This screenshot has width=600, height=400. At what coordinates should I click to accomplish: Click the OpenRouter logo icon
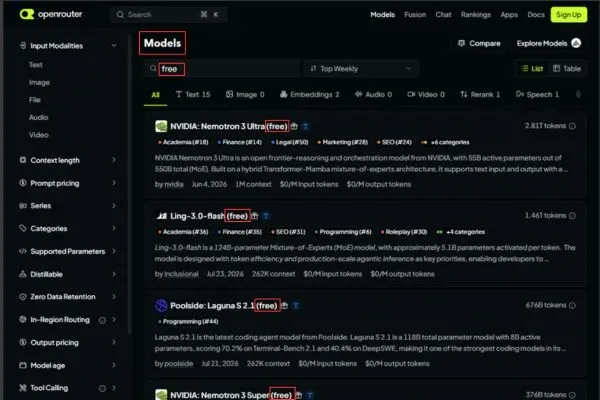(27, 15)
